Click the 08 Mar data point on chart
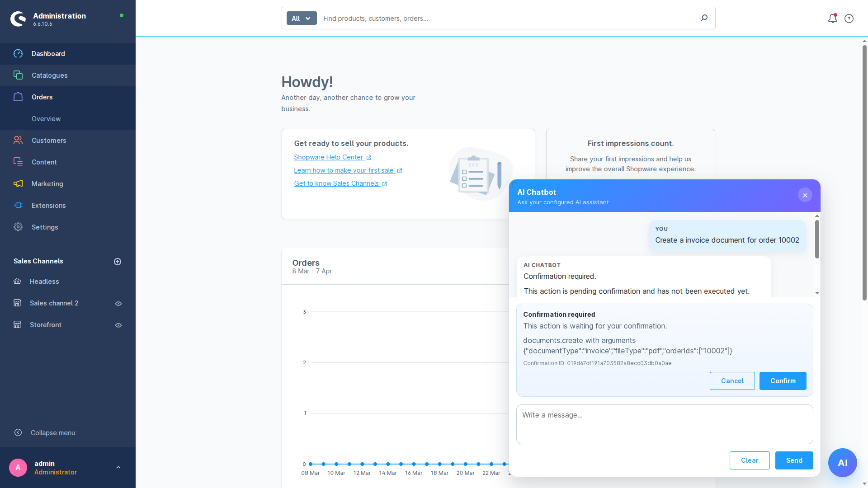This screenshot has height=488, width=868. [x=311, y=464]
